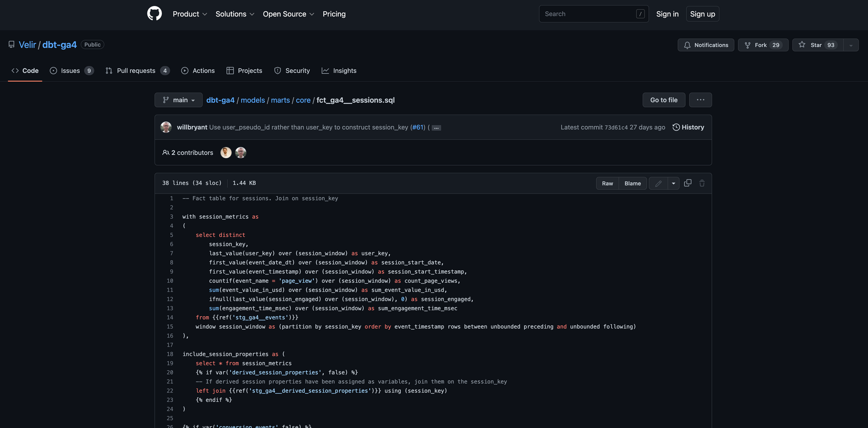
Task: Click dbt-ga4 in the breadcrumb path
Action: pos(220,100)
